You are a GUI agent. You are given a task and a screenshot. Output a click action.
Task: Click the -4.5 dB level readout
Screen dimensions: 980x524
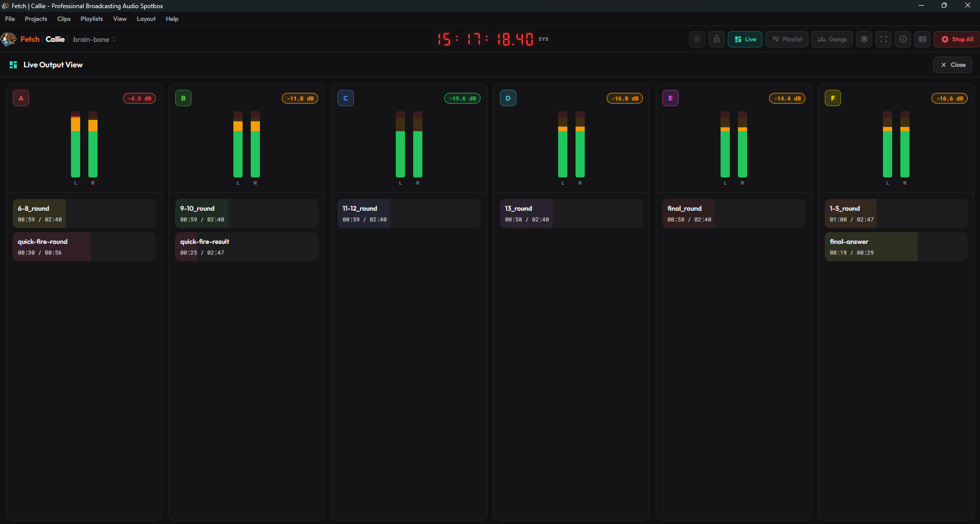click(139, 98)
